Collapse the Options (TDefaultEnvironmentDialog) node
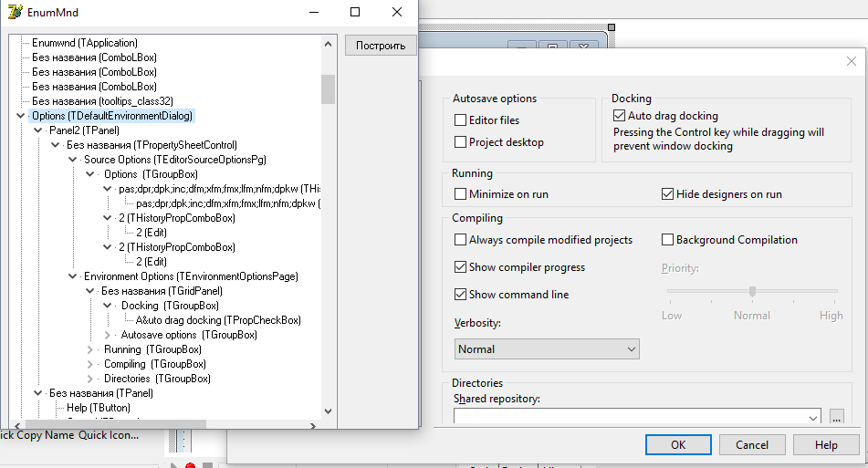Image resolution: width=868 pixels, height=468 pixels. tap(20, 116)
